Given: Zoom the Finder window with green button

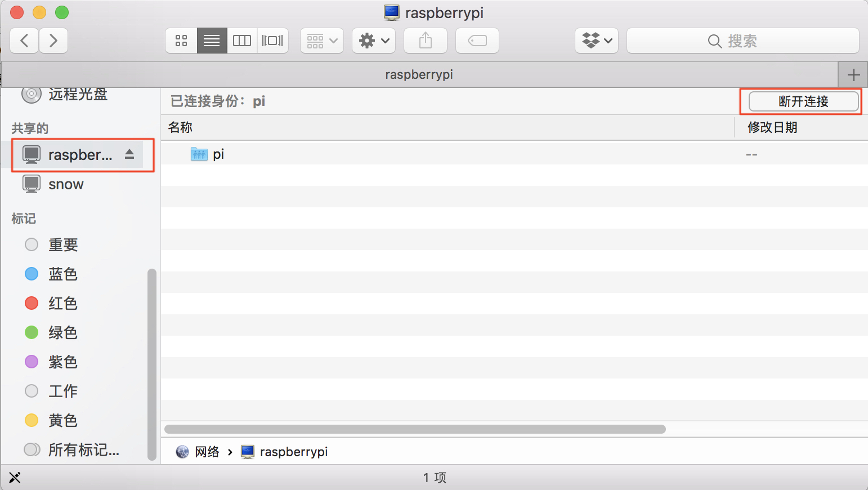Looking at the screenshot, I should pyautogui.click(x=62, y=12).
